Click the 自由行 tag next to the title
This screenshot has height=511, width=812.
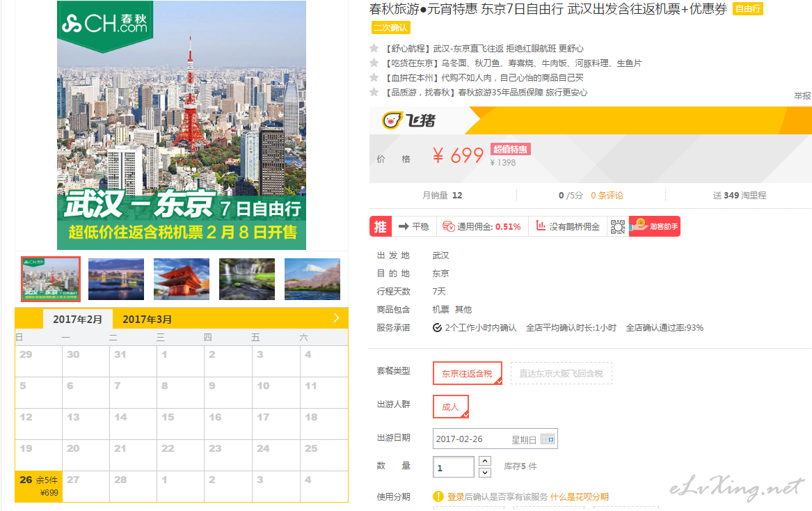(748, 9)
